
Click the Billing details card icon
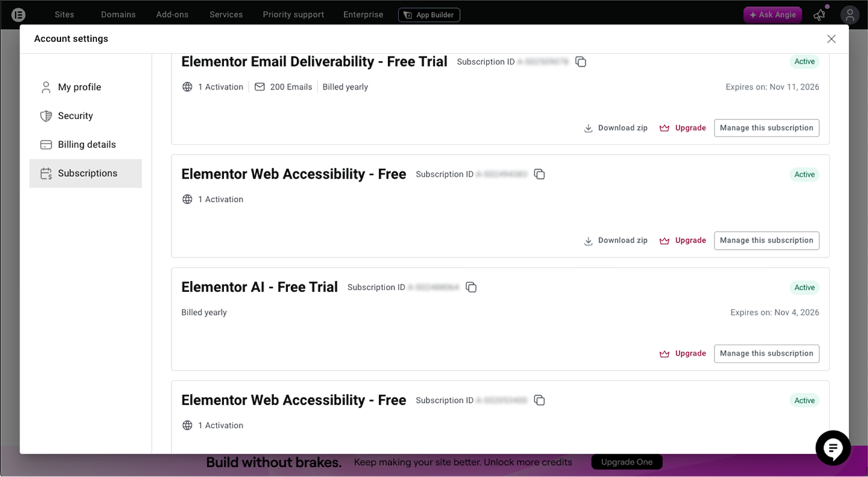(46, 145)
